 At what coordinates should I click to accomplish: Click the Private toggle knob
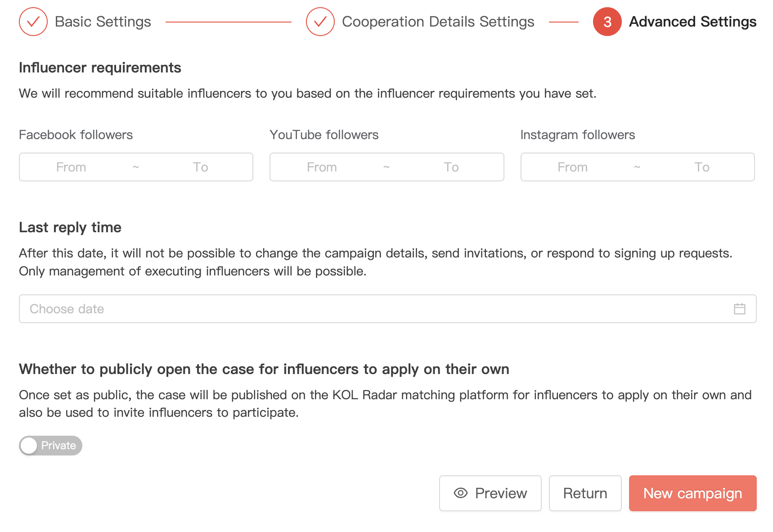[29, 446]
